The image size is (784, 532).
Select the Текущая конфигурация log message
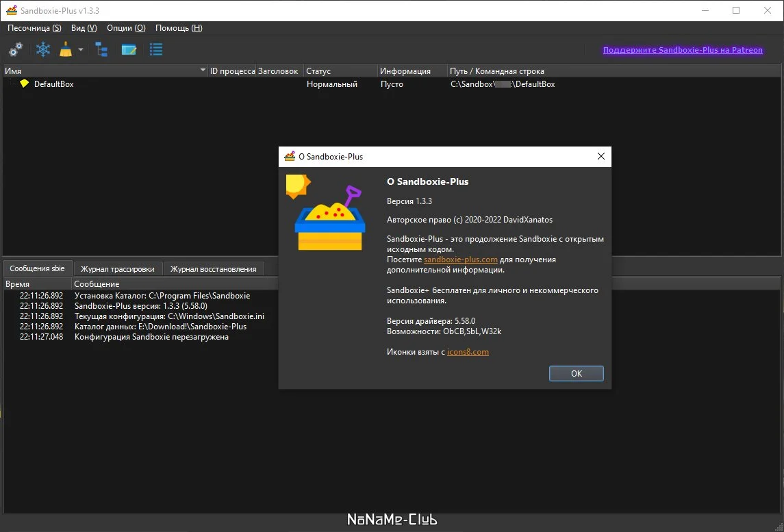point(170,316)
